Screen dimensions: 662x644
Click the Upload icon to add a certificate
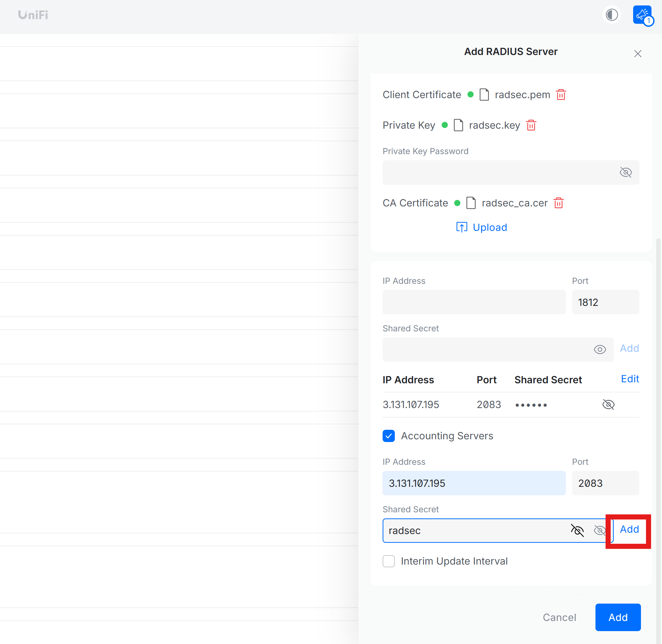(x=462, y=227)
